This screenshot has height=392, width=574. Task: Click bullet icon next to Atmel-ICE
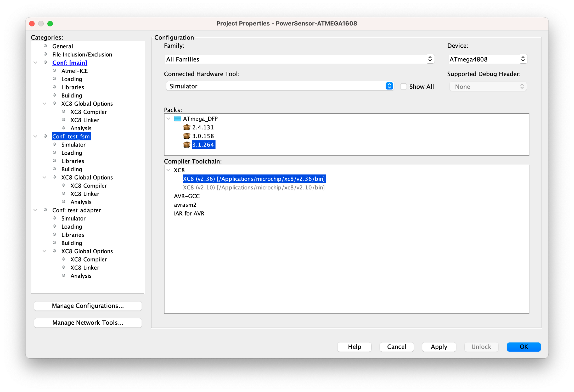54,71
